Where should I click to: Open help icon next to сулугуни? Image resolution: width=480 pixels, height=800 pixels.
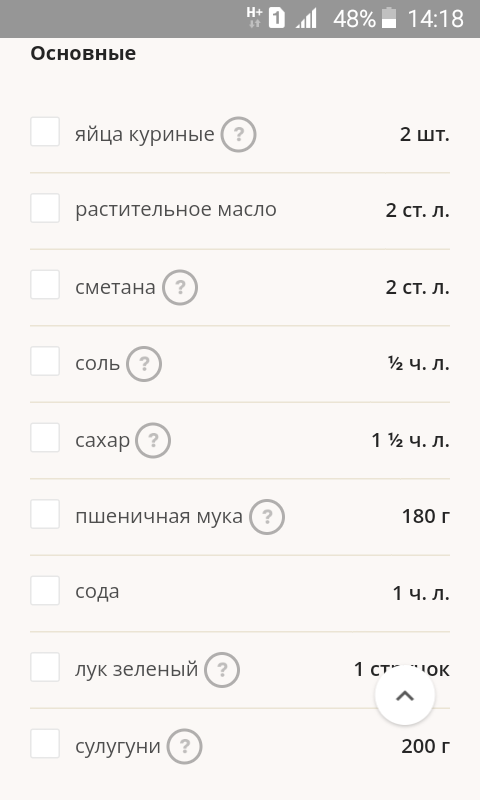[x=185, y=746]
